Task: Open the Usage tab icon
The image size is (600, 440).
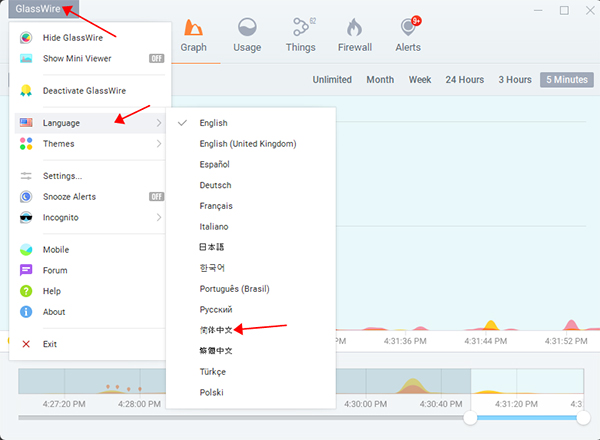Action: (x=246, y=28)
